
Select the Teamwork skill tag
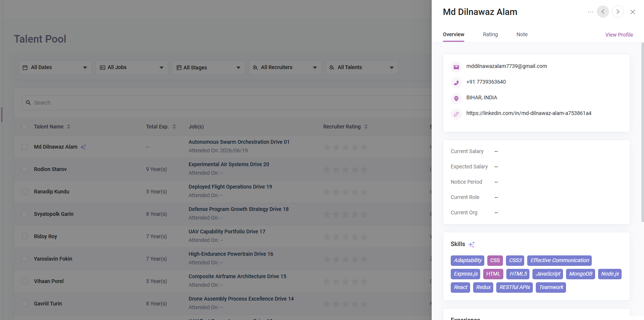click(551, 288)
